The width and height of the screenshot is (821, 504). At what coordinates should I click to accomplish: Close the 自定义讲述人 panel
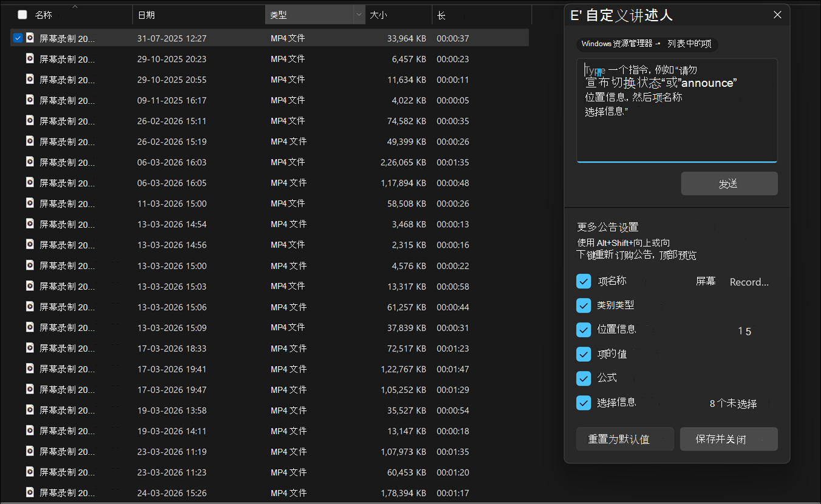point(777,15)
